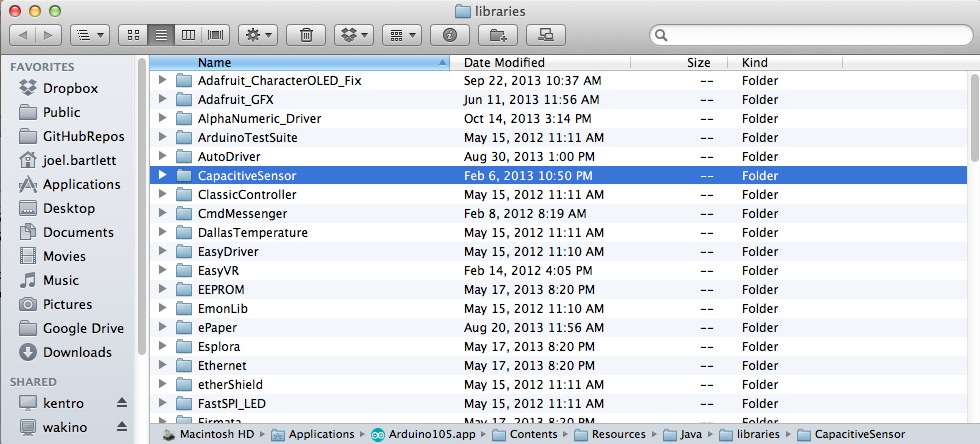Expand the AlphaNumeric_Driver folder

click(x=162, y=118)
